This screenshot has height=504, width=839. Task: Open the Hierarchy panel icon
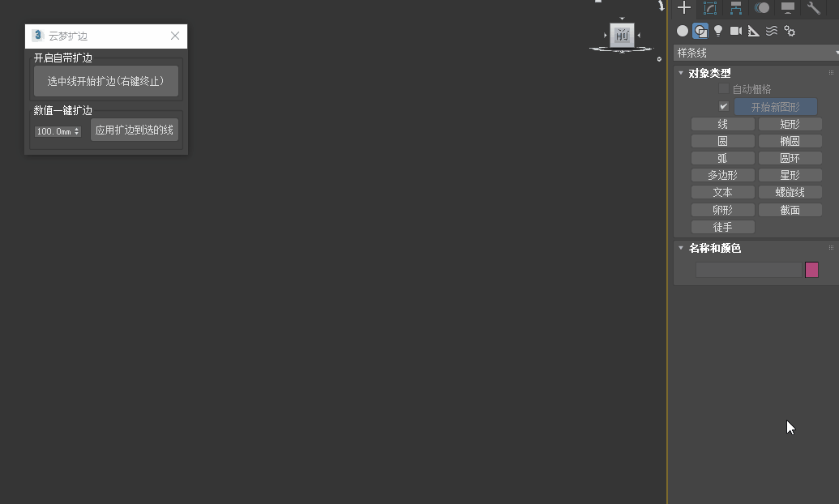[736, 7]
